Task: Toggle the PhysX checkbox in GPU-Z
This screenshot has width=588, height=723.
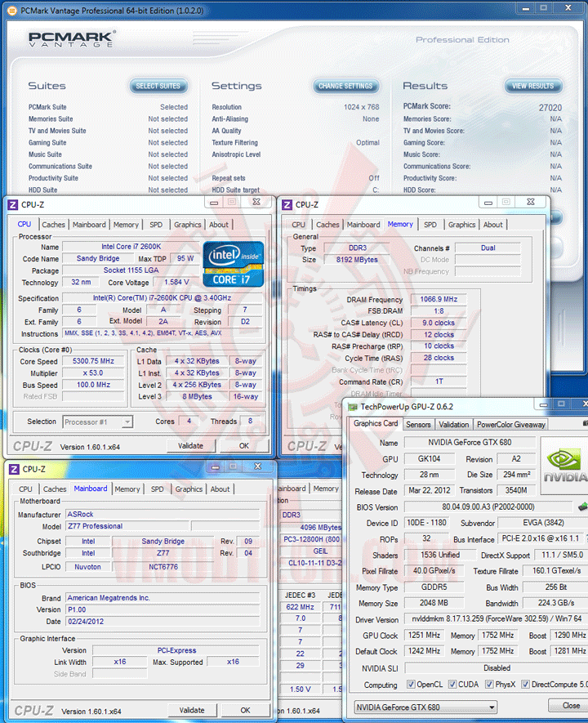Action: pyautogui.click(x=489, y=685)
